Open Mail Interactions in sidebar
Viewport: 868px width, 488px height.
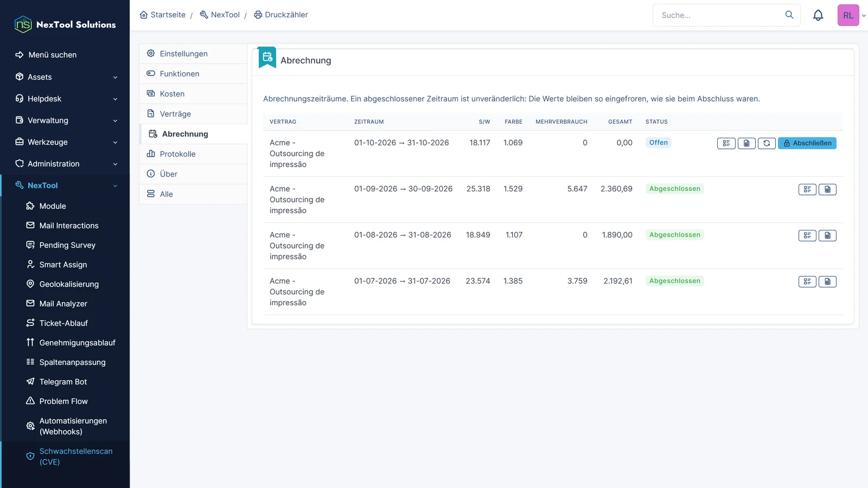(x=66, y=226)
